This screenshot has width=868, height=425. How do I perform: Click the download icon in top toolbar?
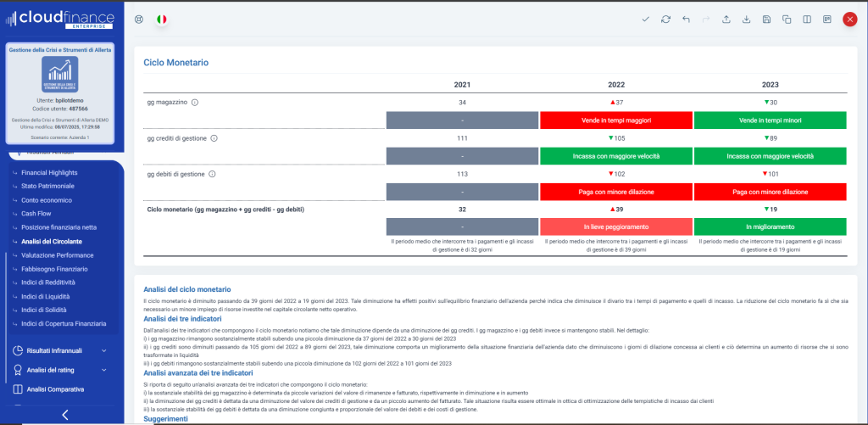click(746, 20)
